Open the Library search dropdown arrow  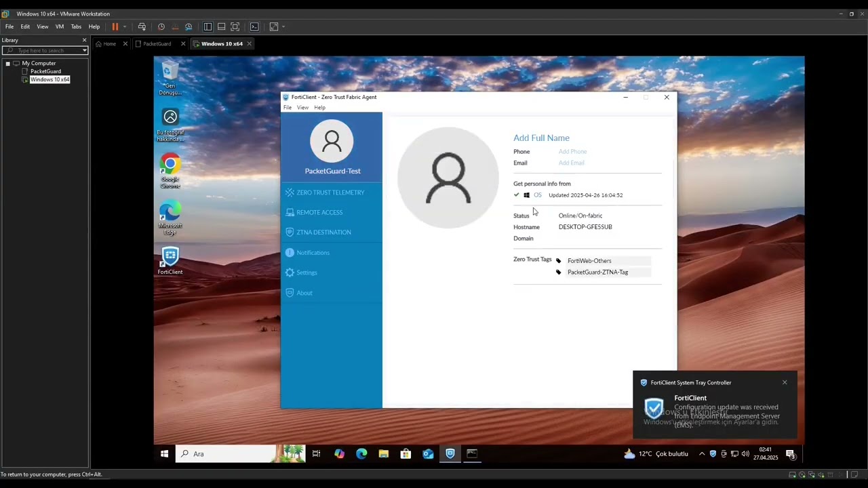pos(85,50)
